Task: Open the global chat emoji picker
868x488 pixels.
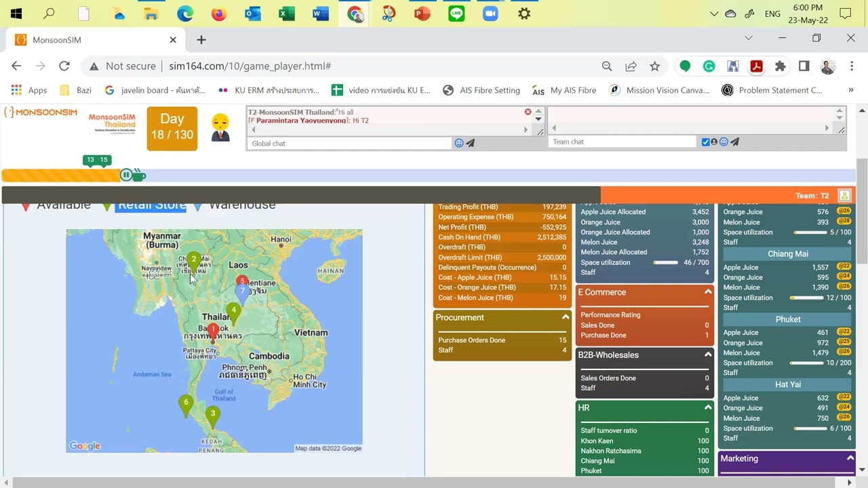Action: coord(459,143)
